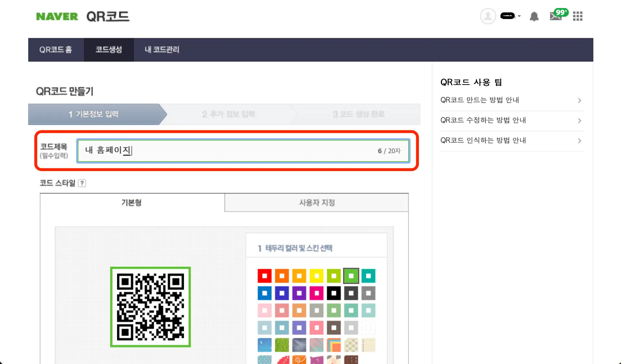Select the bright blue border color

(265, 294)
